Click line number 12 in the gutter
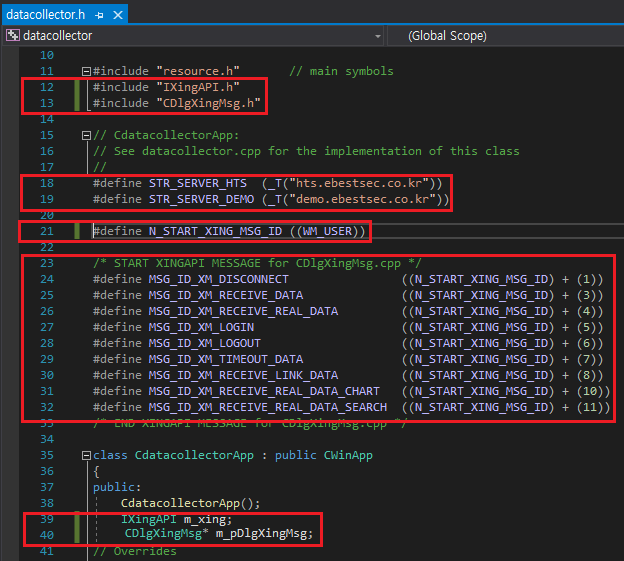The height and width of the screenshot is (561, 624). coord(47,87)
